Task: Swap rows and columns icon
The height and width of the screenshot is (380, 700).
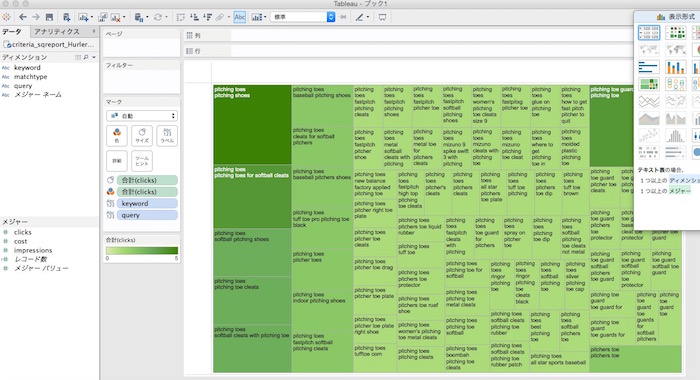Action: coord(180,17)
